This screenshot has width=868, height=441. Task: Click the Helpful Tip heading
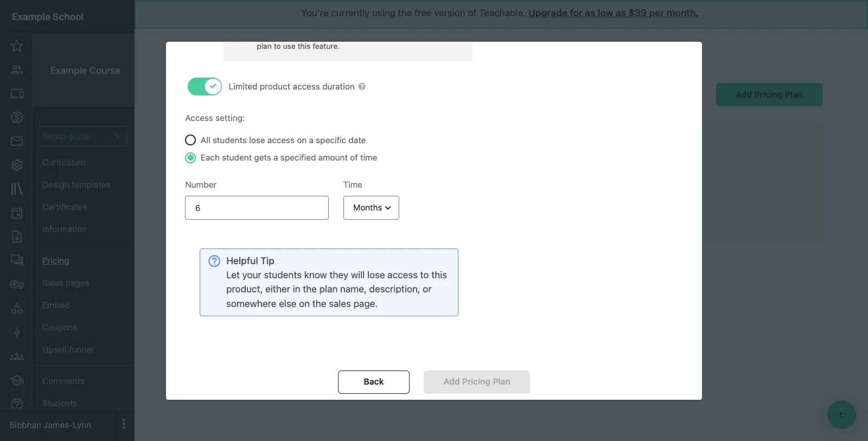coord(250,261)
